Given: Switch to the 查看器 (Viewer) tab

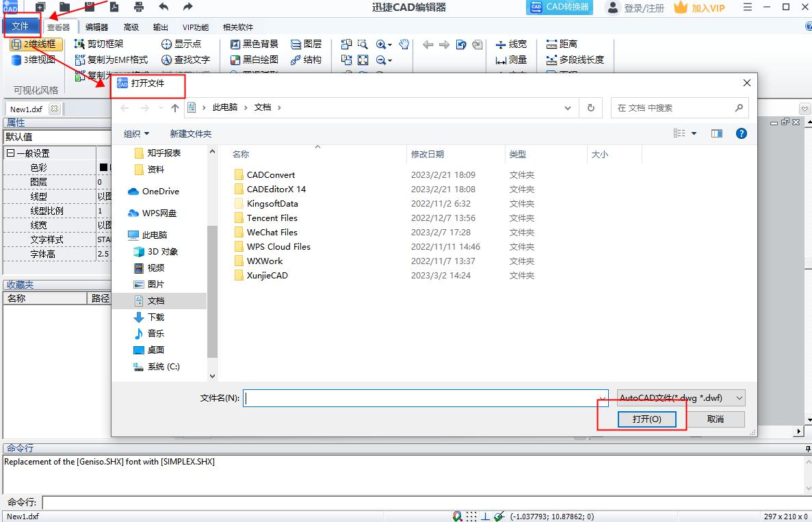Looking at the screenshot, I should (x=61, y=27).
